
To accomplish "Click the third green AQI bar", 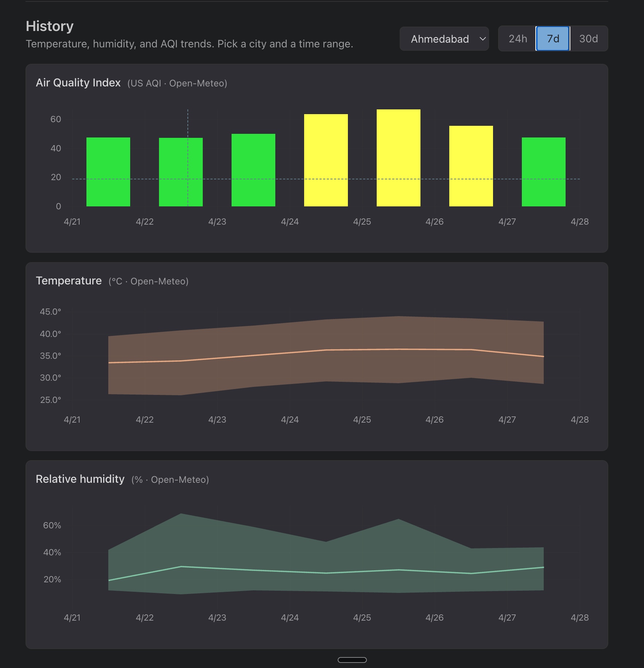I will click(x=253, y=170).
